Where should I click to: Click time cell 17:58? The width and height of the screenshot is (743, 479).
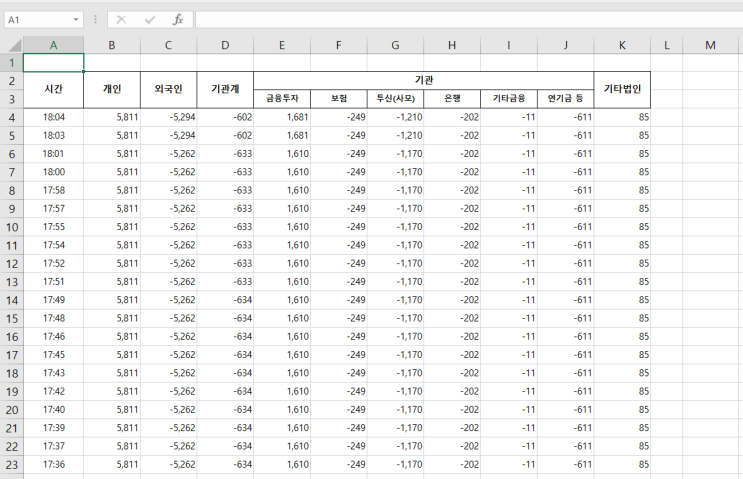coord(54,190)
